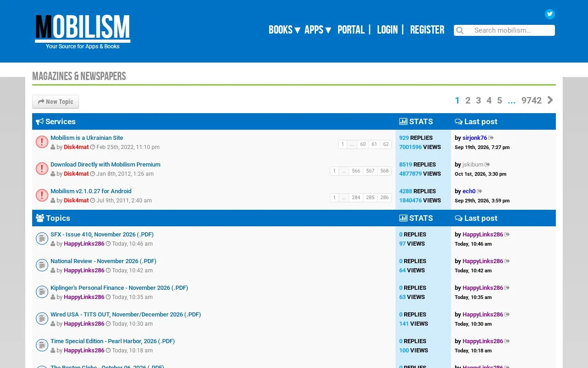588x368 pixels.
Task: Open Wired USA November/December 2026 topic
Action: point(125,315)
